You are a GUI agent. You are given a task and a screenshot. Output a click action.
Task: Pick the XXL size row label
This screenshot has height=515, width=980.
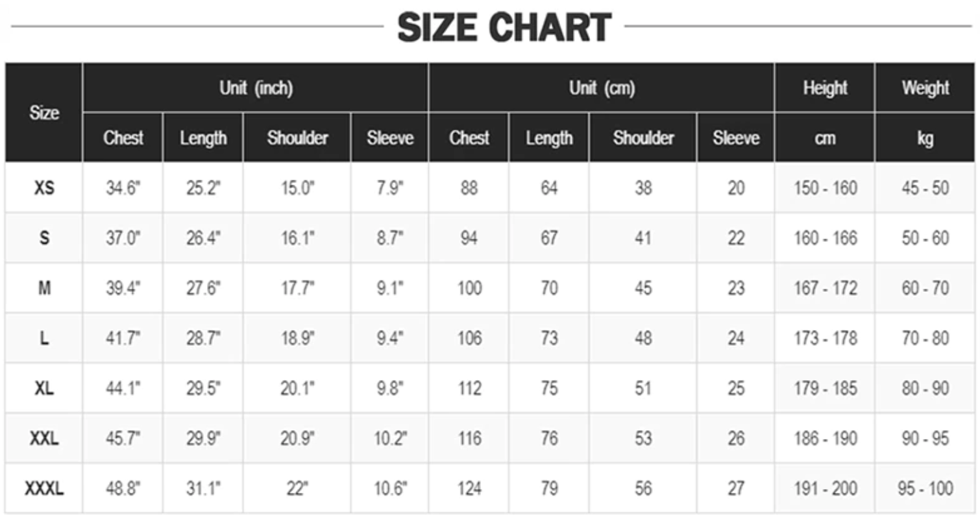tap(44, 438)
